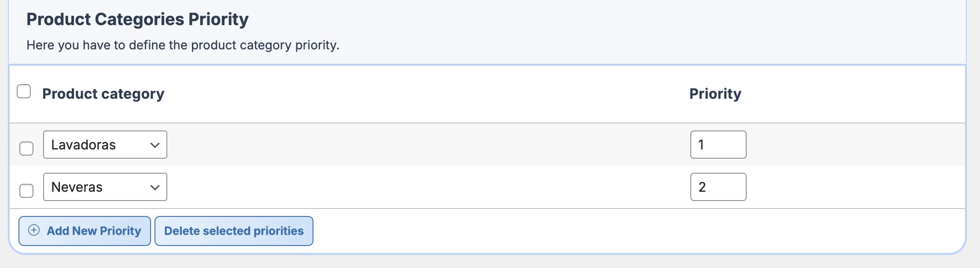The width and height of the screenshot is (980, 268).
Task: Click the Lavadoras label text in its select
Action: pos(84,145)
